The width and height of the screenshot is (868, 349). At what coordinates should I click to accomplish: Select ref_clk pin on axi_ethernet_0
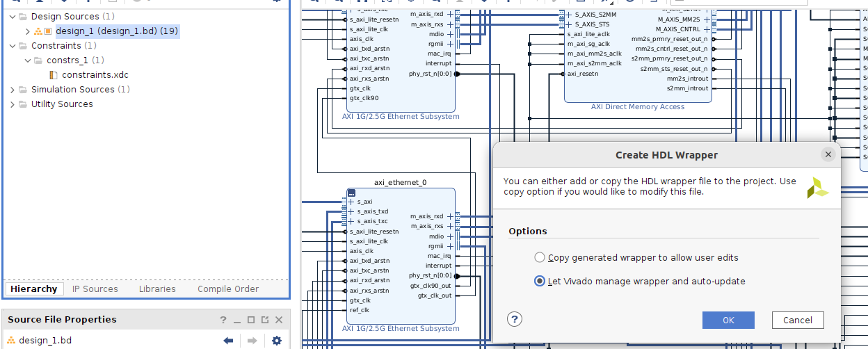point(360,310)
